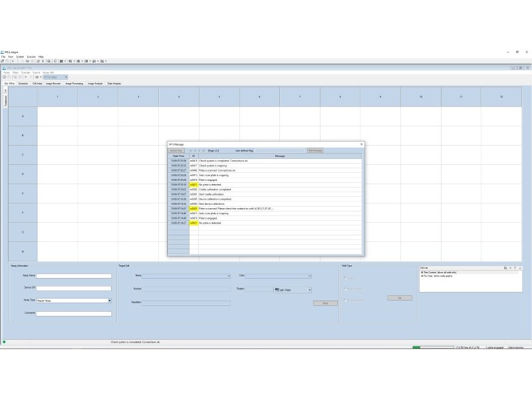Expand the Duration unit dropdown

pos(293,290)
